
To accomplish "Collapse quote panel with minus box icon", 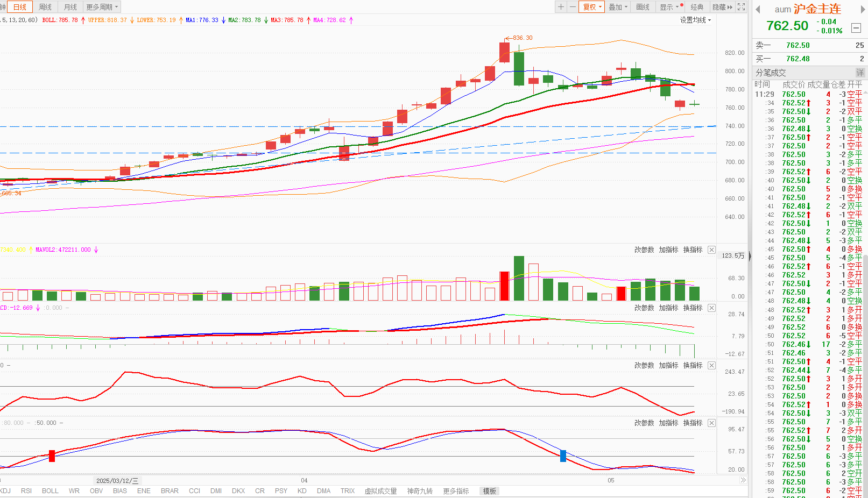I will click(856, 28).
